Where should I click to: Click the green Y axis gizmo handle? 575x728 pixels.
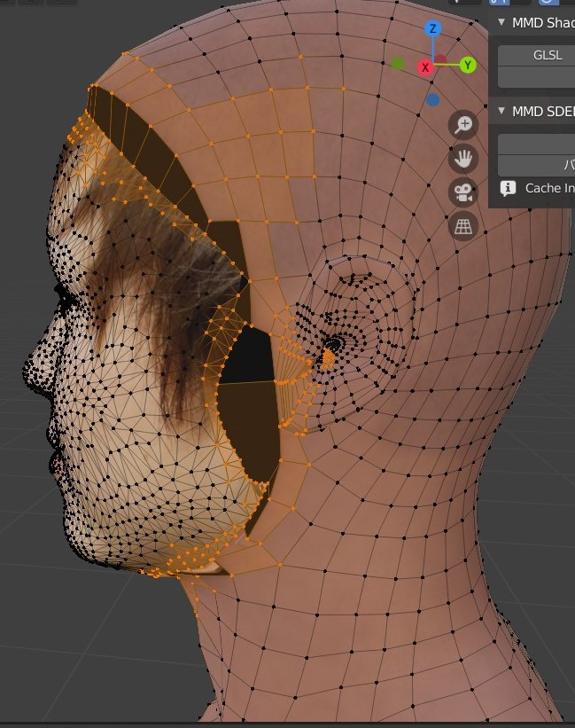tap(468, 65)
